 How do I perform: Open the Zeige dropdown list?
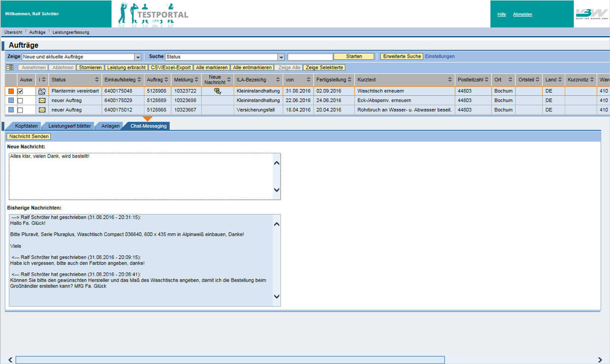[138, 57]
